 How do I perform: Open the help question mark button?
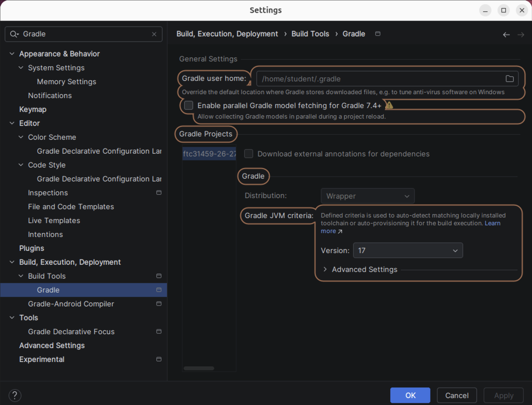click(x=15, y=396)
